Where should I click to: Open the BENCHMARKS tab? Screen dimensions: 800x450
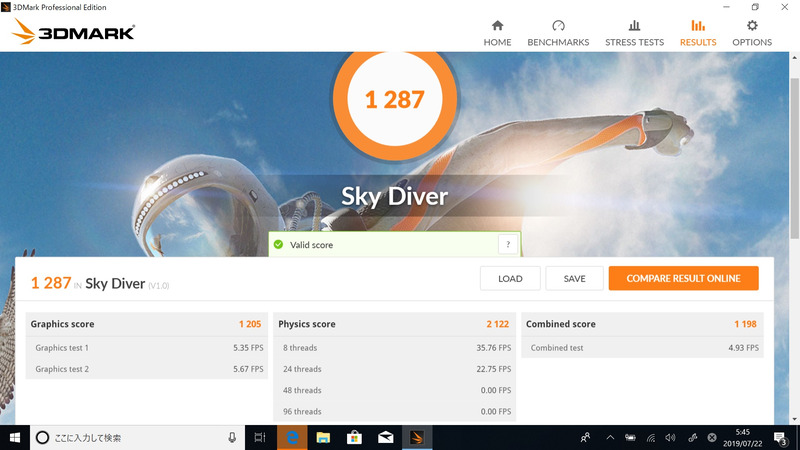558,33
